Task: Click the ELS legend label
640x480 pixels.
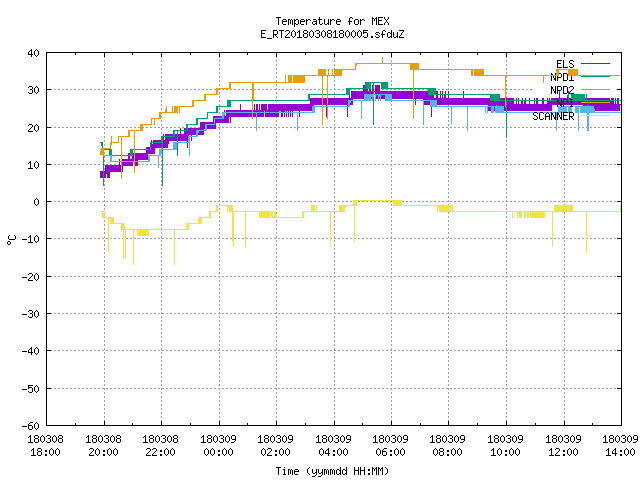Action: pos(565,64)
